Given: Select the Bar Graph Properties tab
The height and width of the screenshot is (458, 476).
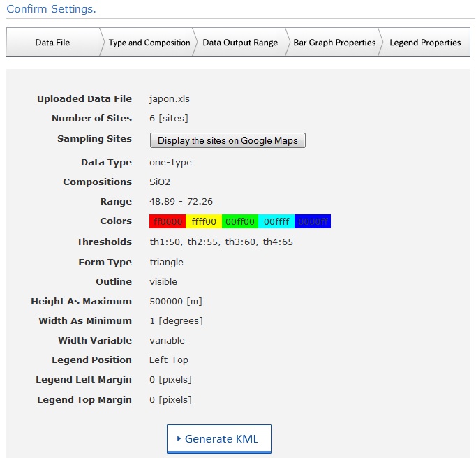Looking at the screenshot, I should (334, 43).
